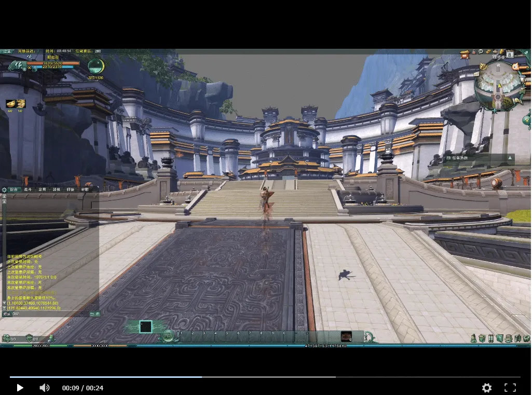
Task: Jump chat log to the bottom arrow
Action: 4,308
